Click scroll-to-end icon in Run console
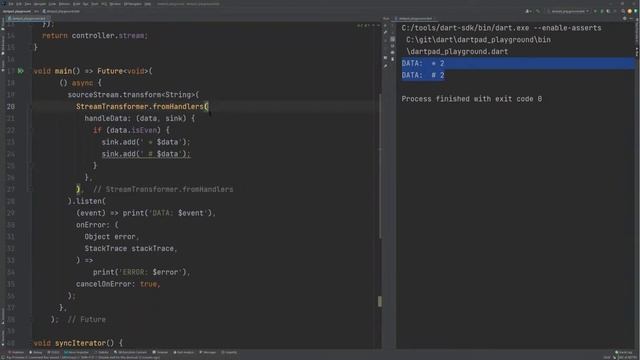640x360 pixels. [x=393, y=46]
